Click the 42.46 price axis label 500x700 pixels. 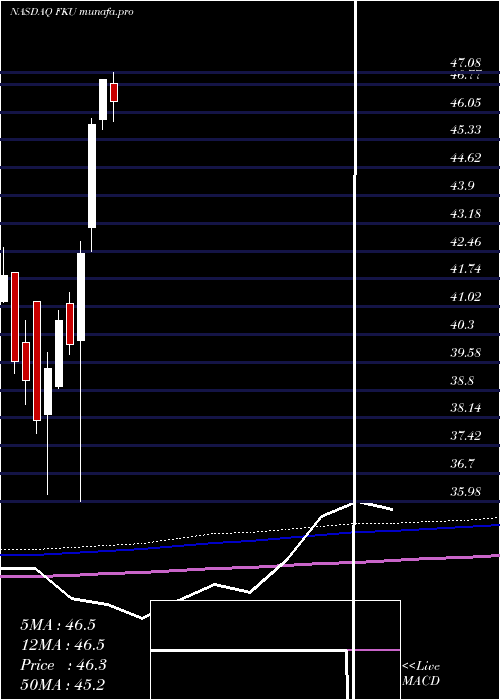[x=466, y=242]
